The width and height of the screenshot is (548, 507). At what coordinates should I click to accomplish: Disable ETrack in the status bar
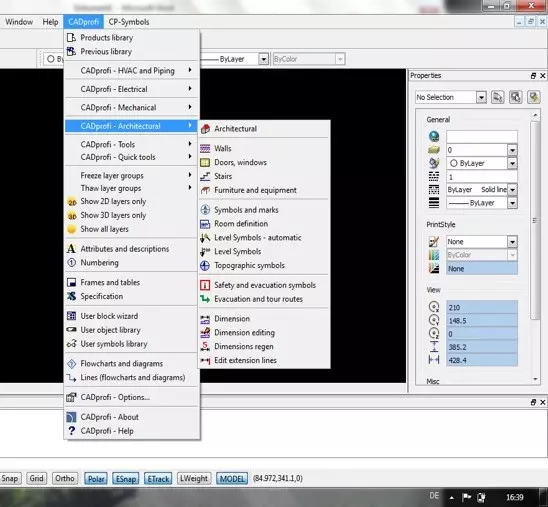click(158, 478)
